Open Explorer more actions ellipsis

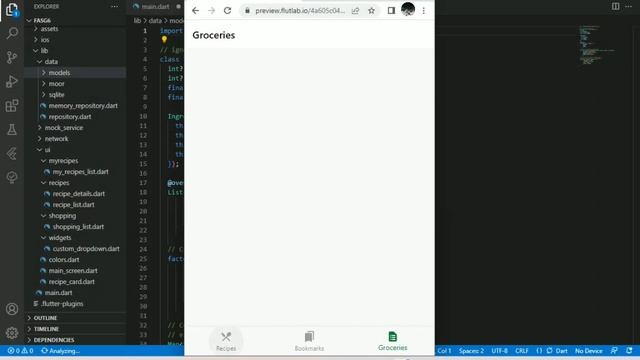(114, 7)
